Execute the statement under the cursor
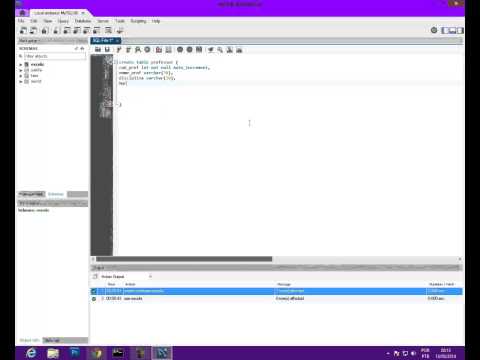 [x=128, y=50]
